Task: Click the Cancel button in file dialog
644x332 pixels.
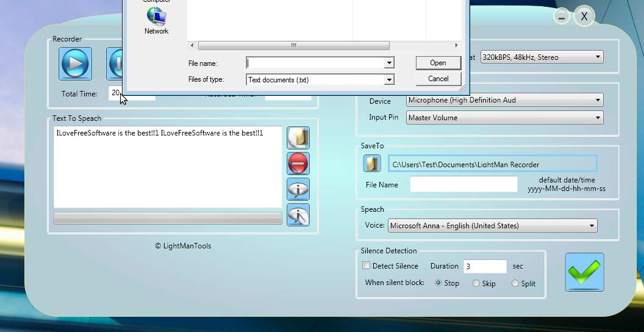Action: pos(438,79)
